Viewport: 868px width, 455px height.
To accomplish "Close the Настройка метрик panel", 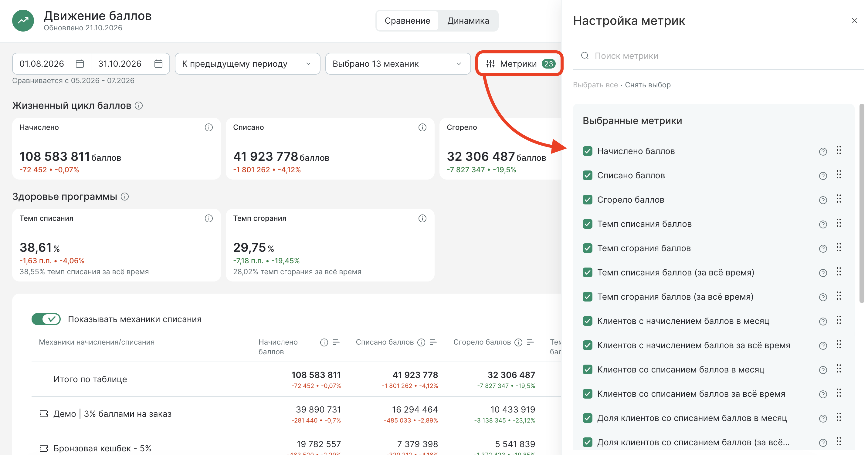I will click(x=854, y=21).
